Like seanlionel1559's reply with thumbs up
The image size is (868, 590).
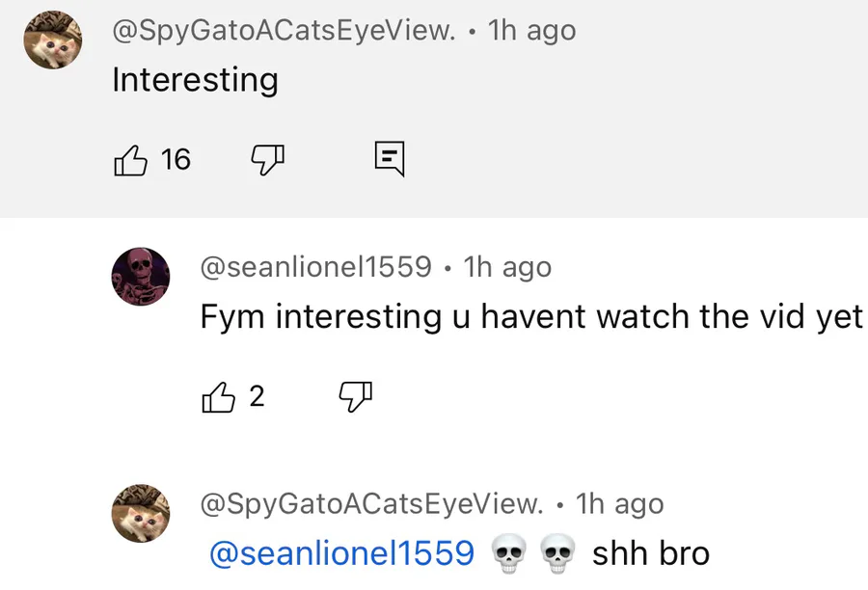coord(219,396)
